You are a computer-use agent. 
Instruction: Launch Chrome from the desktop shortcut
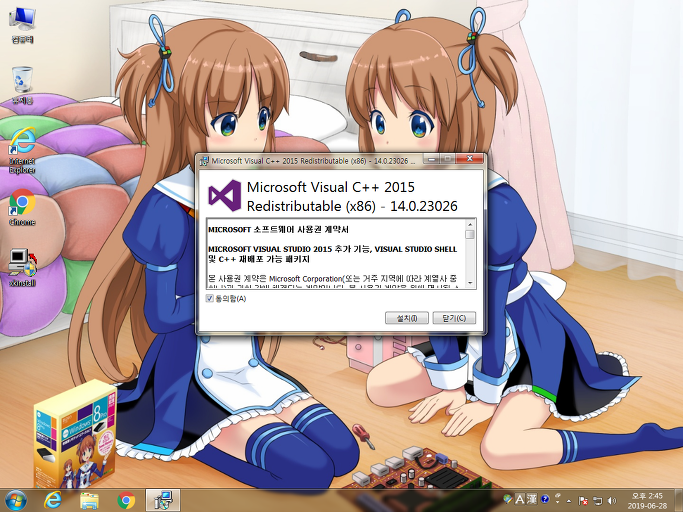pos(22,207)
